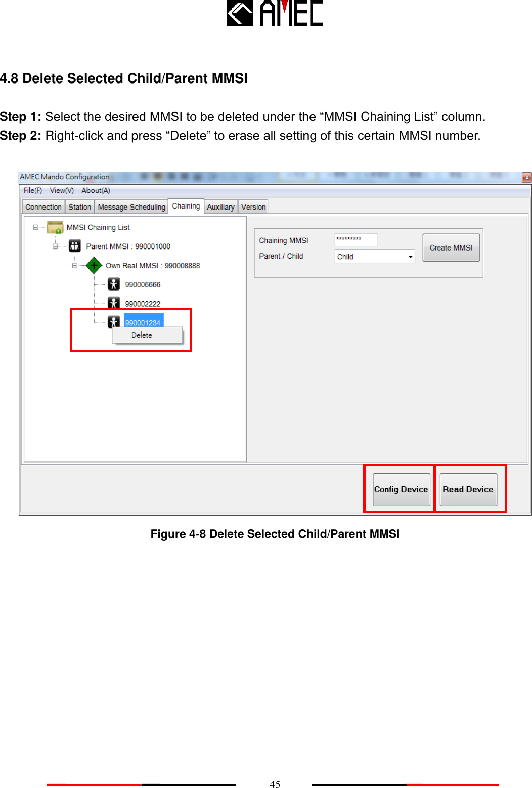Open the File(F) menu
This screenshot has height=788, width=532.
coord(33,191)
